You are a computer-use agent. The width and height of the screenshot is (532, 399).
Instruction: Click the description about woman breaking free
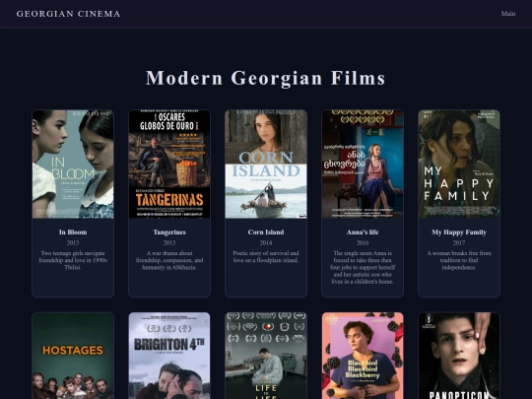459,260
